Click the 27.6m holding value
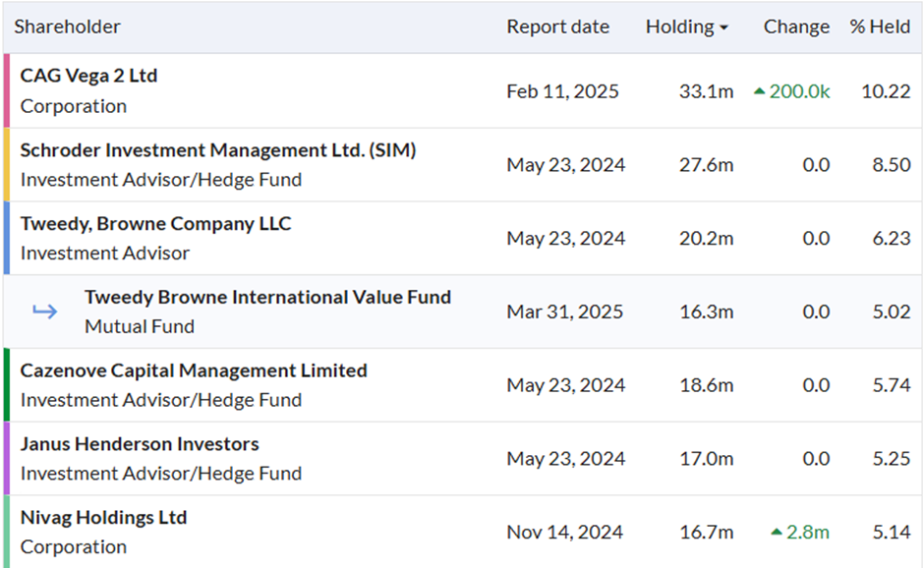Screen dimensions: 924x568 tap(706, 164)
